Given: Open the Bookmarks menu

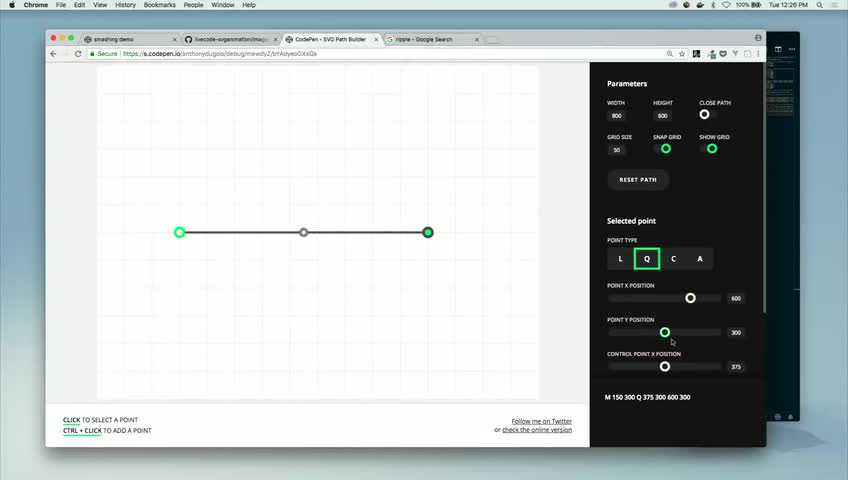Looking at the screenshot, I should 160,5.
